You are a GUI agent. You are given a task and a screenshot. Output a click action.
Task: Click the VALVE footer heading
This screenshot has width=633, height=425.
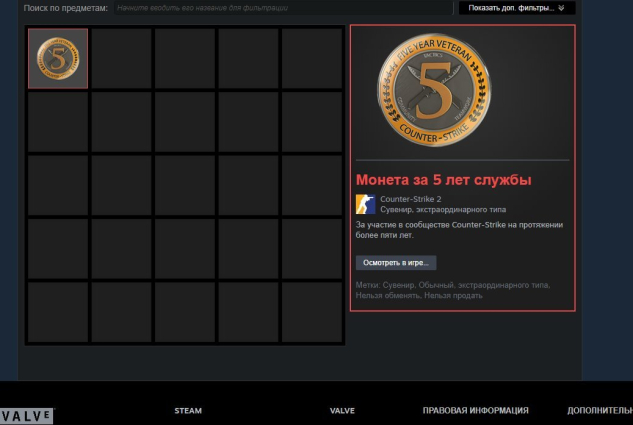point(342,410)
